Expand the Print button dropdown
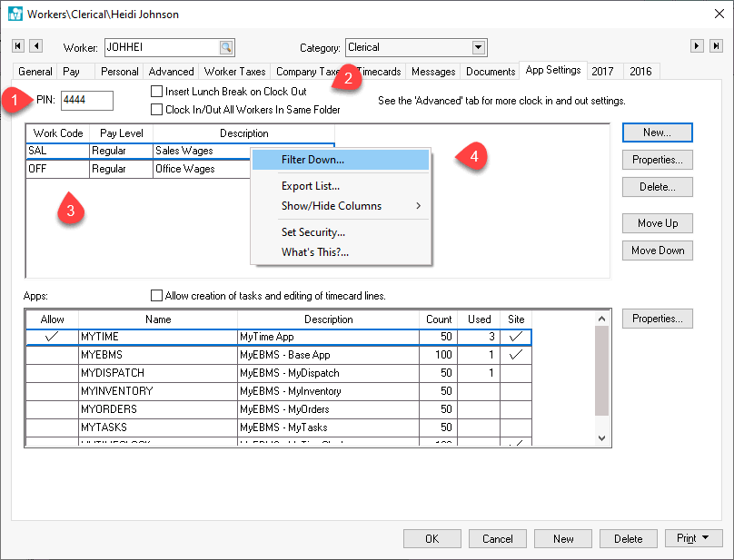 (x=706, y=538)
